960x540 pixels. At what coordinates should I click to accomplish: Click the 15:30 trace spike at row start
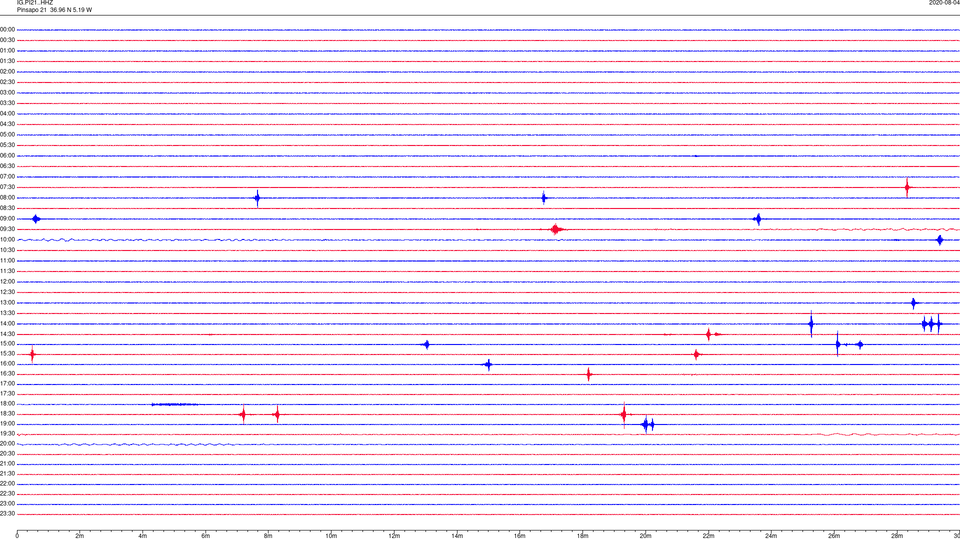pyautogui.click(x=32, y=354)
